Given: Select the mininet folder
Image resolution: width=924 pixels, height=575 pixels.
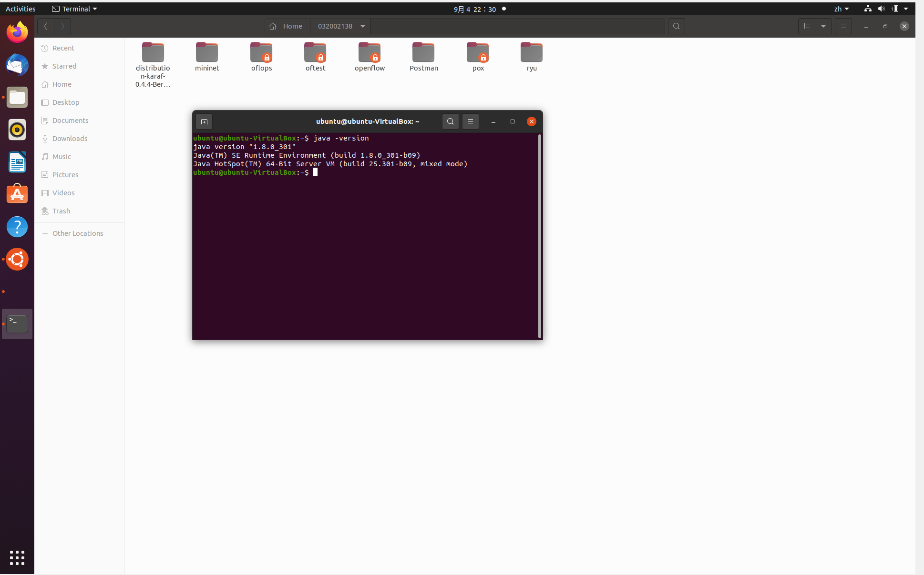Looking at the screenshot, I should [x=207, y=57].
